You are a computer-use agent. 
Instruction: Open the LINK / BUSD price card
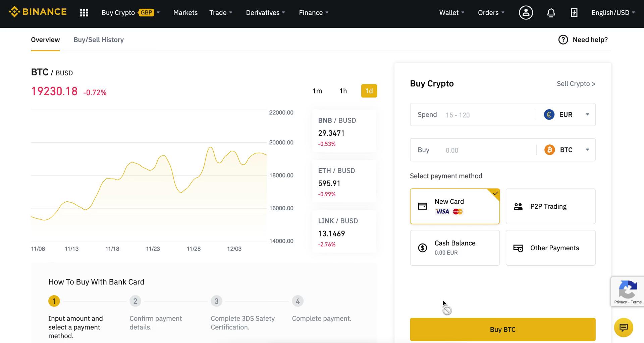pyautogui.click(x=344, y=231)
